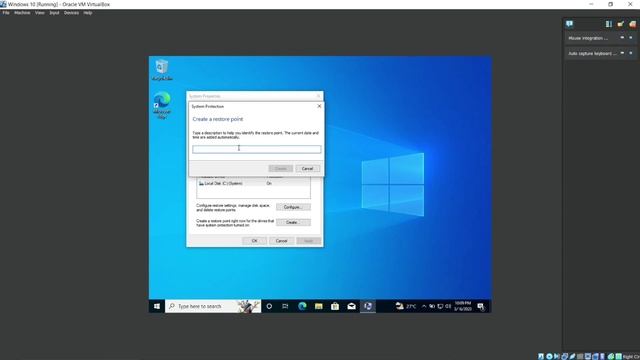Open File Explorer from the taskbar
Viewport: 640px width, 360px height.
click(319, 306)
